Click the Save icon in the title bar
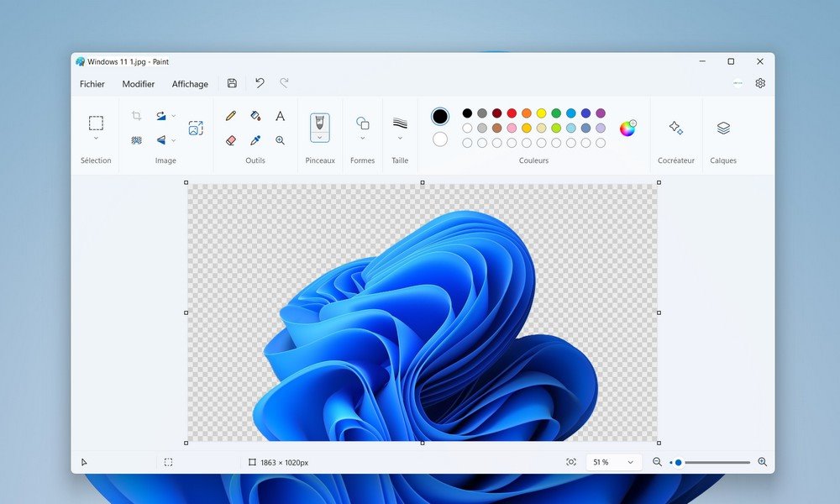The height and width of the screenshot is (504, 840). tap(232, 83)
